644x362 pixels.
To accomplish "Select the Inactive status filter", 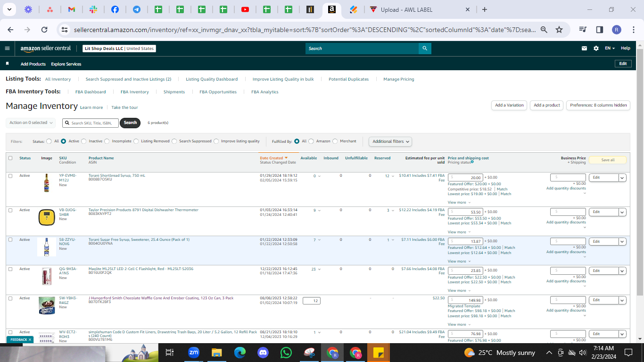I will (84, 141).
